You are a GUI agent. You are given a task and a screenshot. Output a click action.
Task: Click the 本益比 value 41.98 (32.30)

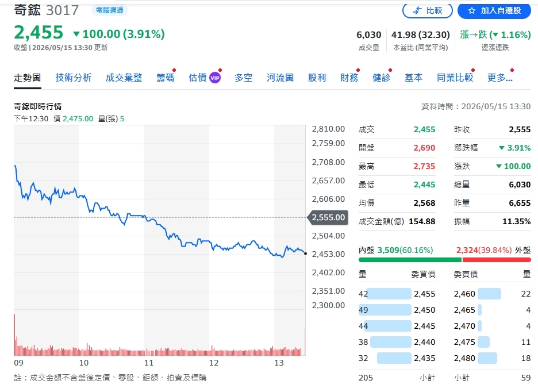tap(420, 34)
